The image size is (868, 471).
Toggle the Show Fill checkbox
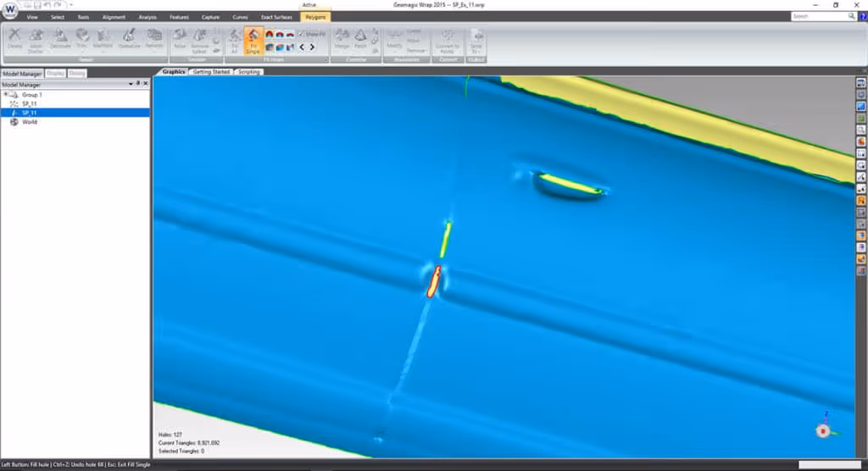coord(312,35)
